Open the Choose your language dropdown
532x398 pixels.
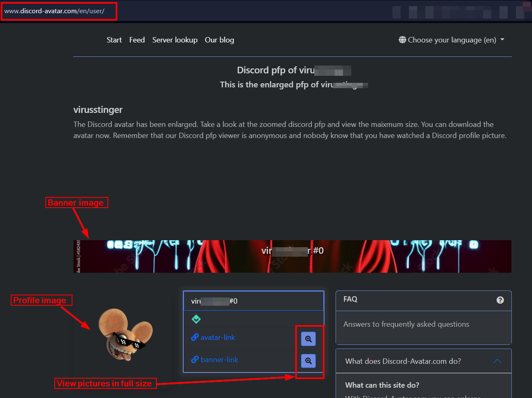[452, 40]
